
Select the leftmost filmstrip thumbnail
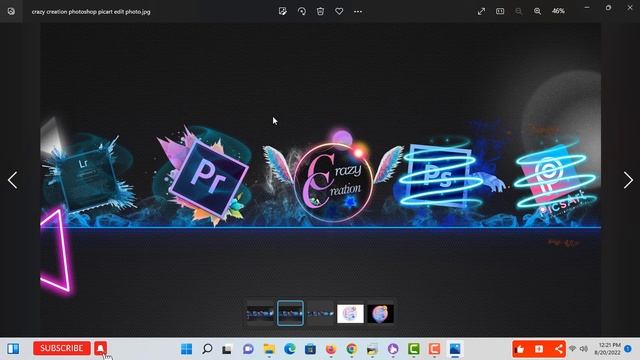[260, 313]
